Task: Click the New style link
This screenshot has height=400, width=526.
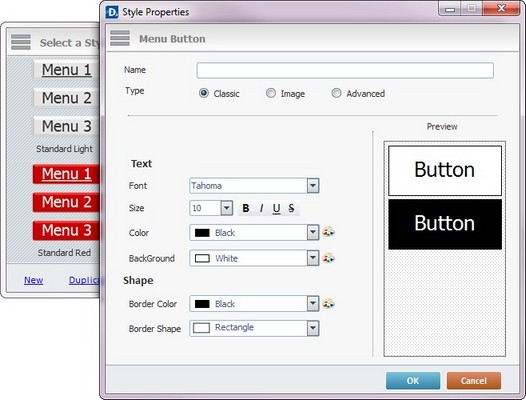Action: 34,280
